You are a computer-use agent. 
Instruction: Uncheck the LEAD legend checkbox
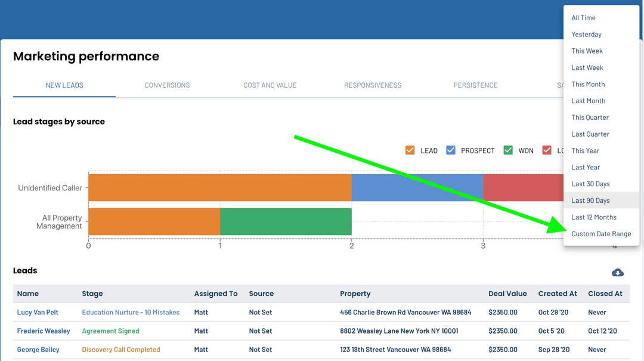click(x=410, y=150)
